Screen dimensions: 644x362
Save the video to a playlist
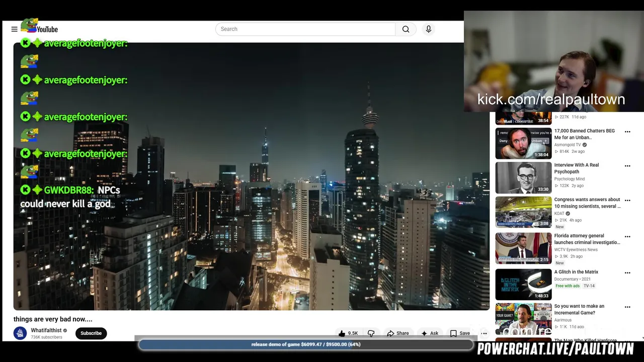tap(460, 333)
